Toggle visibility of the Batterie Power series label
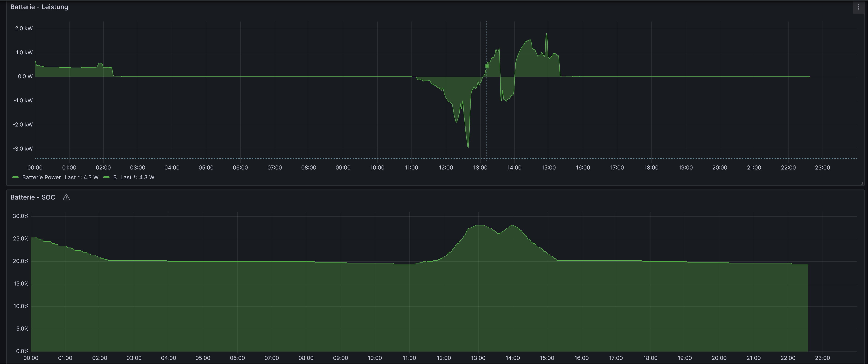Screen dimensions: 868x364 (x=41, y=177)
